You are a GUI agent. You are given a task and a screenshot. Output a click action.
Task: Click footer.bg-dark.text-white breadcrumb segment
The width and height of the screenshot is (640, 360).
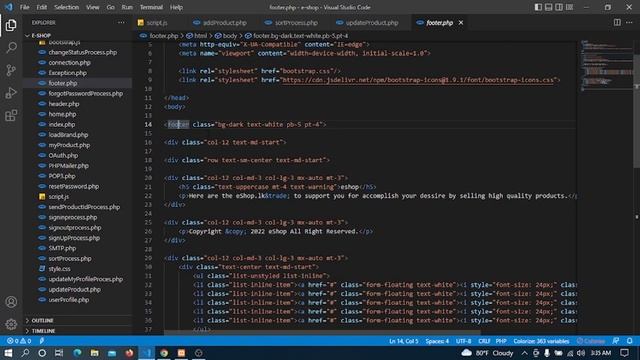(x=297, y=36)
